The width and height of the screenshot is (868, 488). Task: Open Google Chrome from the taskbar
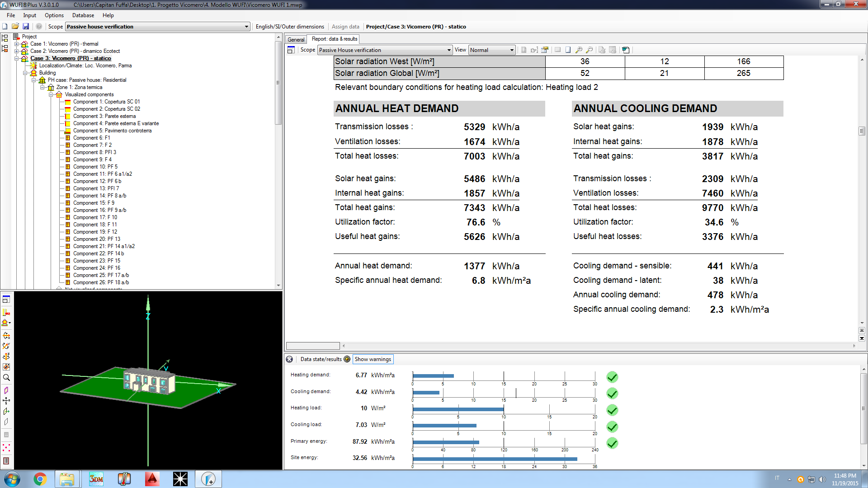(40, 479)
